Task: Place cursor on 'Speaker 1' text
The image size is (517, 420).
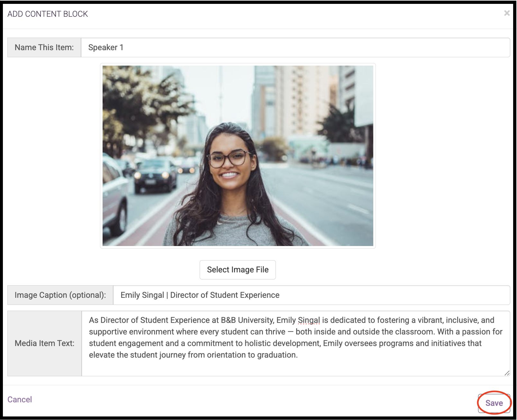Action: point(106,48)
